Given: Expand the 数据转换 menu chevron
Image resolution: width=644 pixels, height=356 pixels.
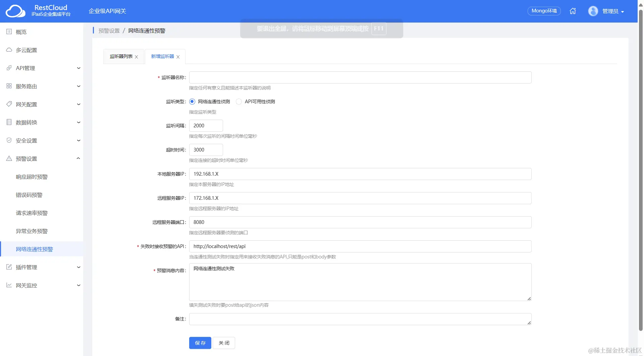Looking at the screenshot, I should (78, 122).
